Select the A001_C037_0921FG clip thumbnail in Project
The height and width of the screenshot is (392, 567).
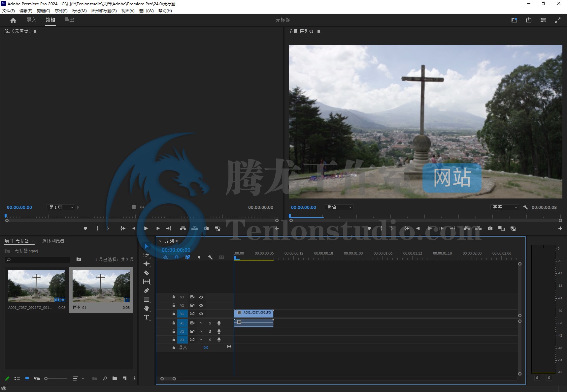click(37, 286)
